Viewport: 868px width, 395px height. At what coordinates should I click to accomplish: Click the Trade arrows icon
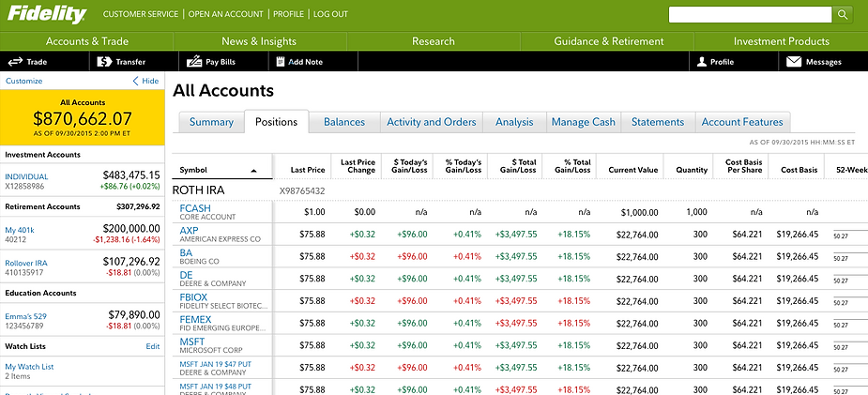click(15, 62)
